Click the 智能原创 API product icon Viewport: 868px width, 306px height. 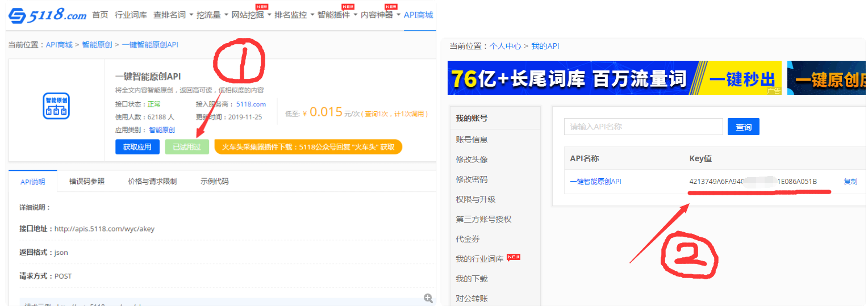[x=56, y=106]
